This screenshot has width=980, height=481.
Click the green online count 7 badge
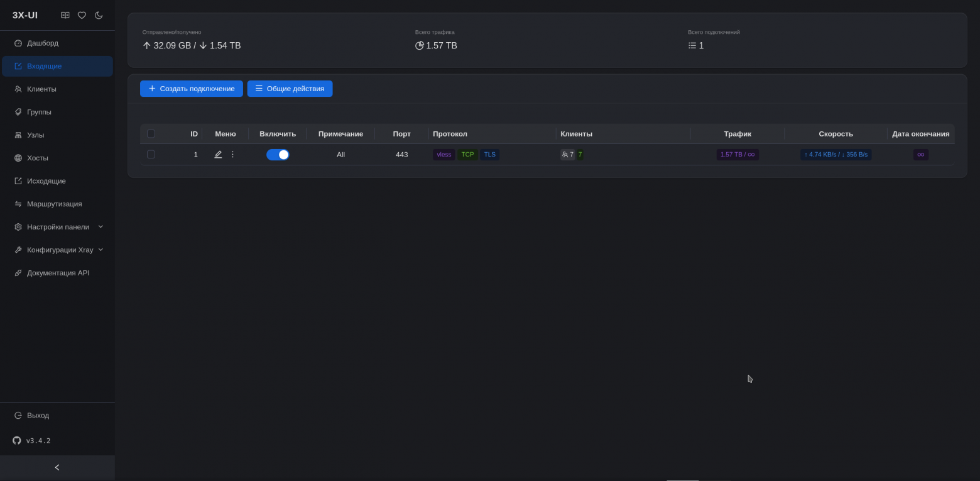580,155
